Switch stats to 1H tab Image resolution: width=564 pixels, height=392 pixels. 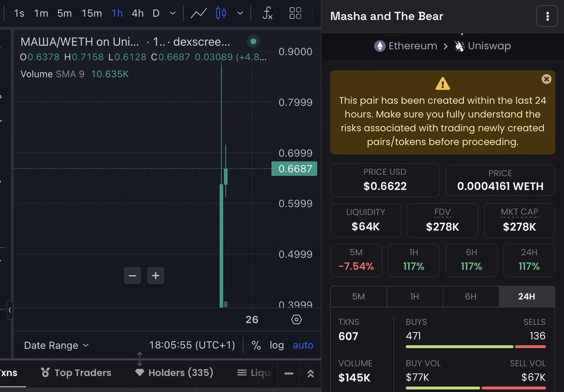415,296
